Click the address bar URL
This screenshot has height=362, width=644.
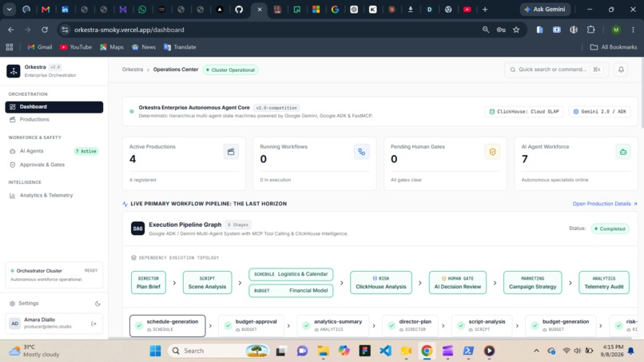129,30
